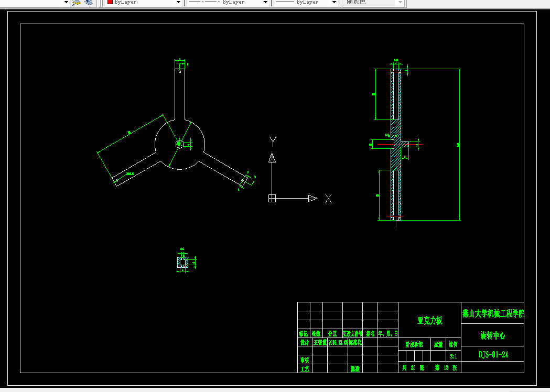Open the solid lineweight ByLayer dropdown
The height and width of the screenshot is (392, 550).
click(306, 3)
